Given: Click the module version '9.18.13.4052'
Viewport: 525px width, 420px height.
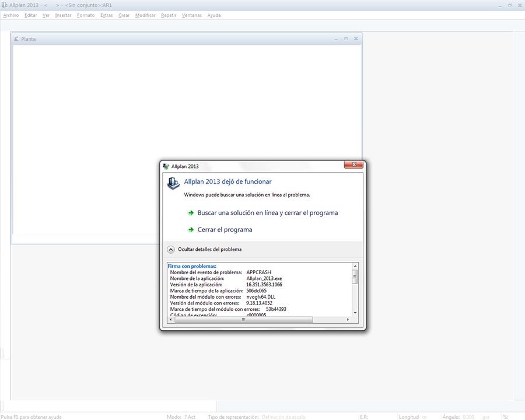Looking at the screenshot, I should [x=259, y=303].
